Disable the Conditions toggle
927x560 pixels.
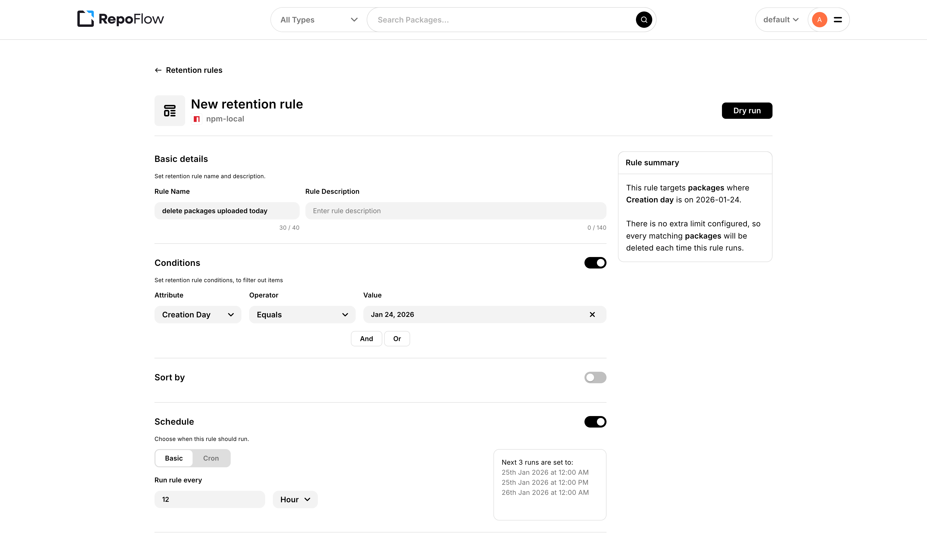(595, 263)
